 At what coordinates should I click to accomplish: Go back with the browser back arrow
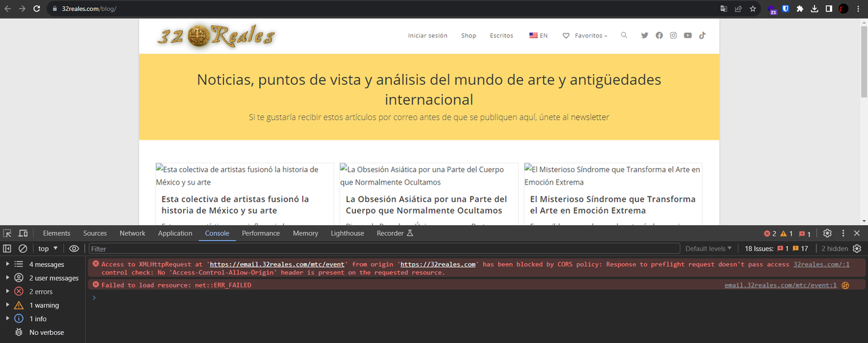(7, 9)
